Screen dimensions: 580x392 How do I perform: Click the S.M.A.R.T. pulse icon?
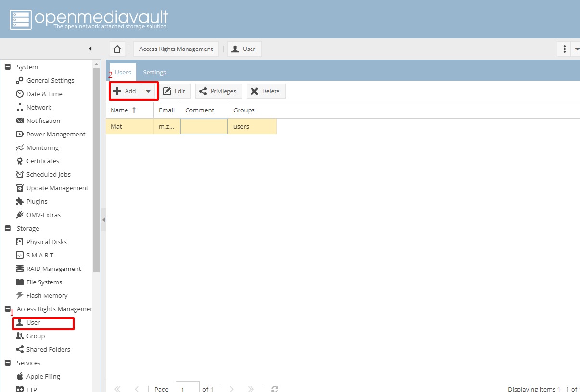pos(20,255)
